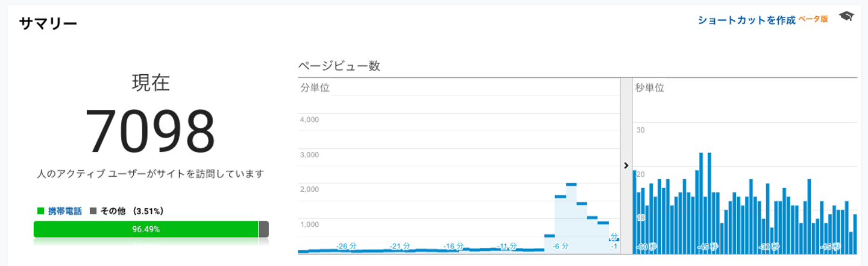
Task: Click the green 携帯電話 legend square
Action: tap(40, 211)
